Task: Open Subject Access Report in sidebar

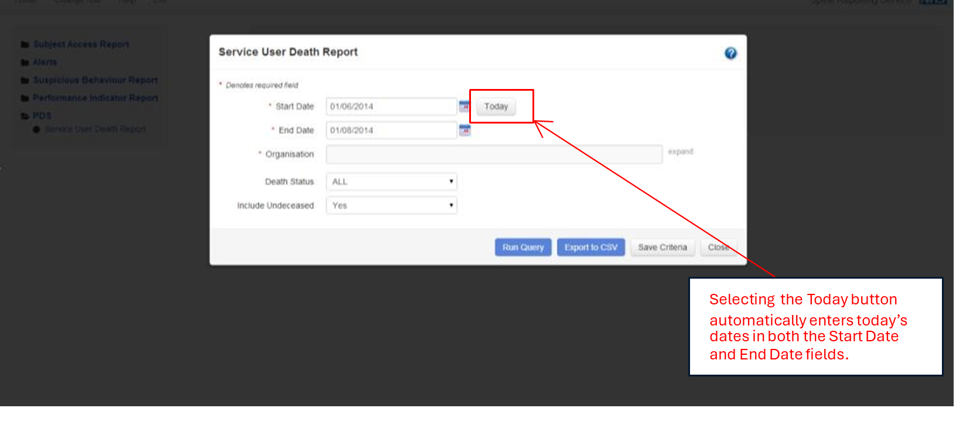Action: click(81, 44)
